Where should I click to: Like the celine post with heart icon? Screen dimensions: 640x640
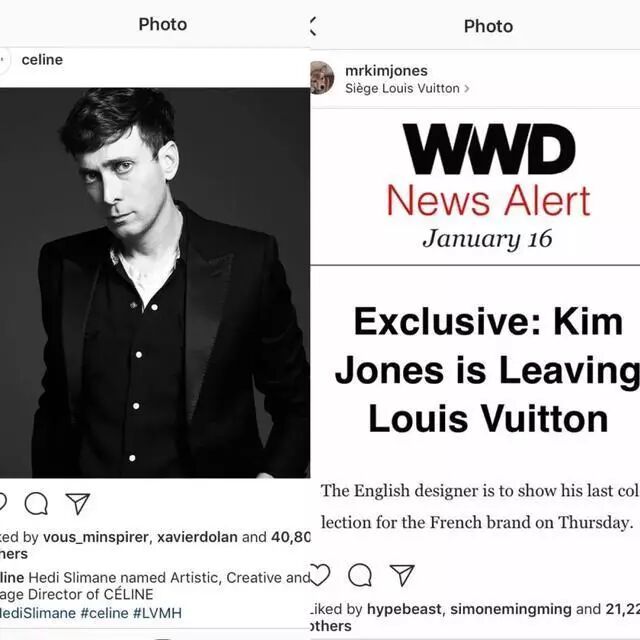(x=2, y=503)
